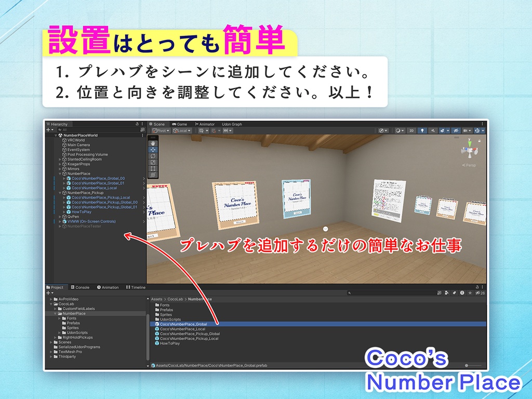Select Coco'sNumberPlace_Grobal_00 in Hierarchy
Screen dimensions: 532x399
(x=98, y=179)
